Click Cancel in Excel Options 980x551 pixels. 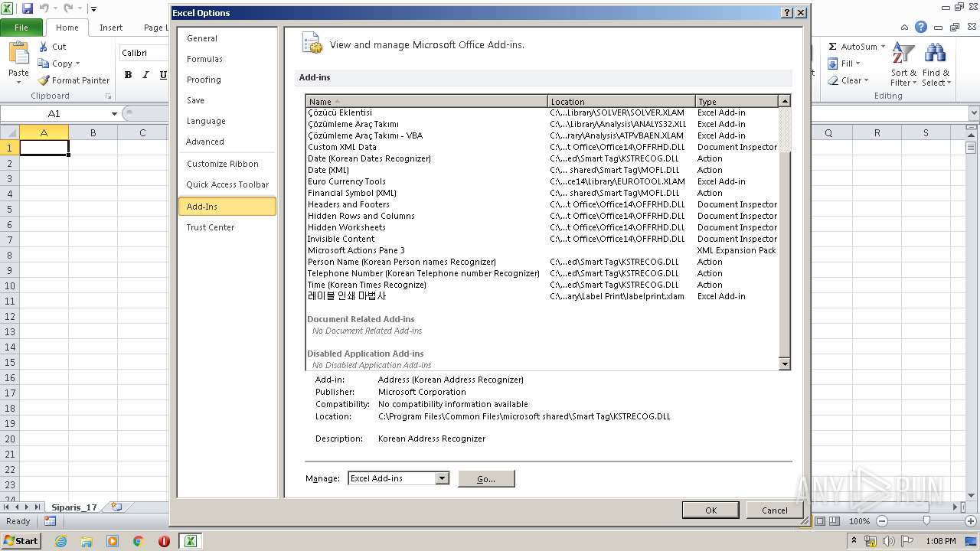[774, 510]
